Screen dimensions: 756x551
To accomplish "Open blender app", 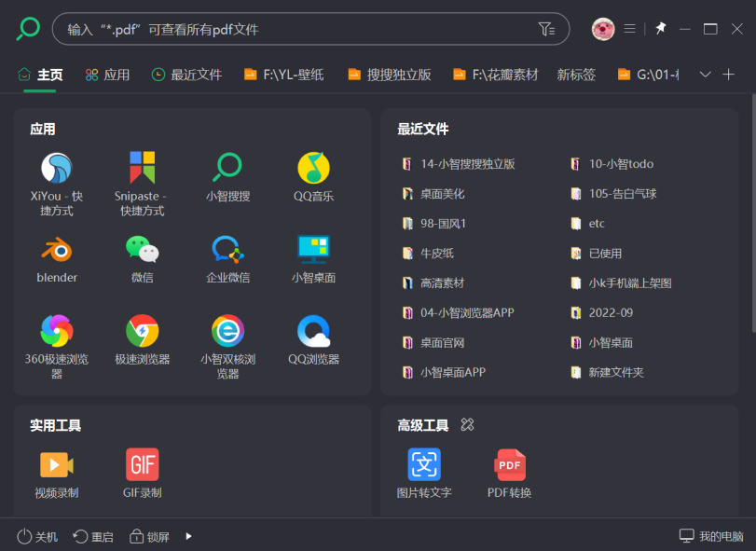I will coord(57,259).
